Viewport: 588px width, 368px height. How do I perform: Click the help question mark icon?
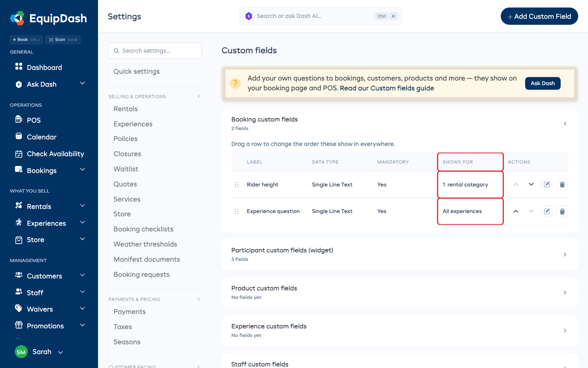235,83
